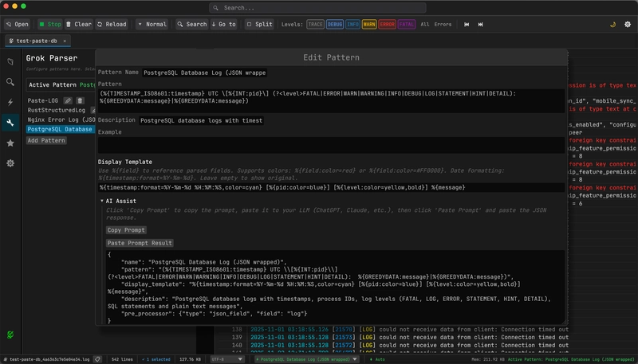Jump to last line icon
638x364 pixels.
click(481, 25)
